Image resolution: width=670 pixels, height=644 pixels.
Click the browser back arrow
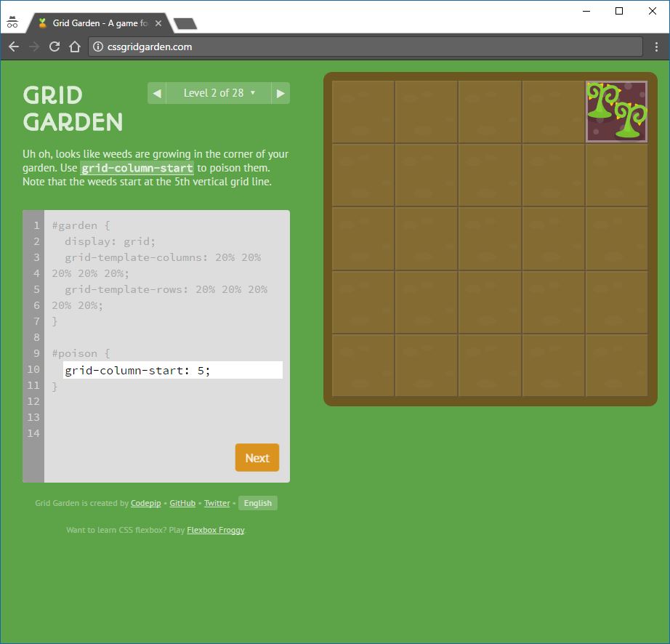click(14, 46)
